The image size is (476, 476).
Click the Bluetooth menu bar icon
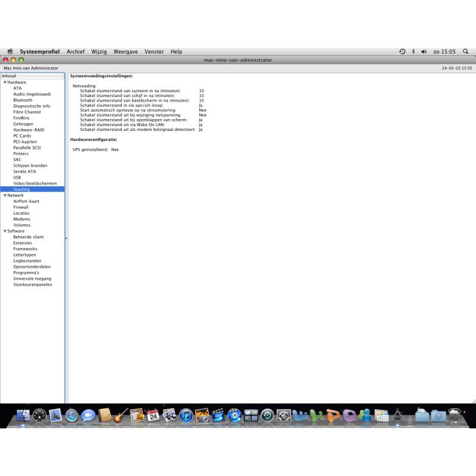pyautogui.click(x=413, y=52)
